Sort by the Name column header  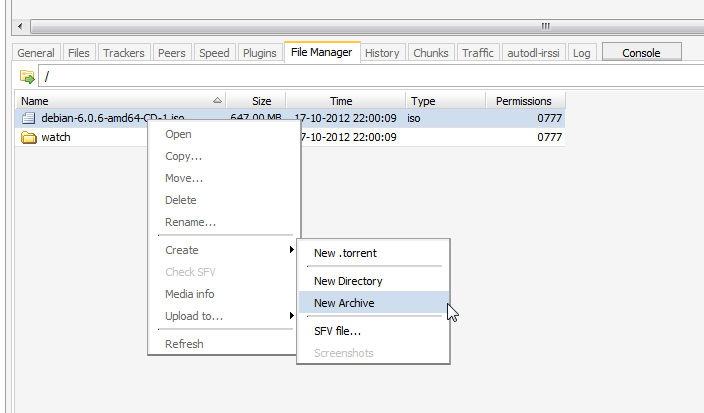[120, 101]
